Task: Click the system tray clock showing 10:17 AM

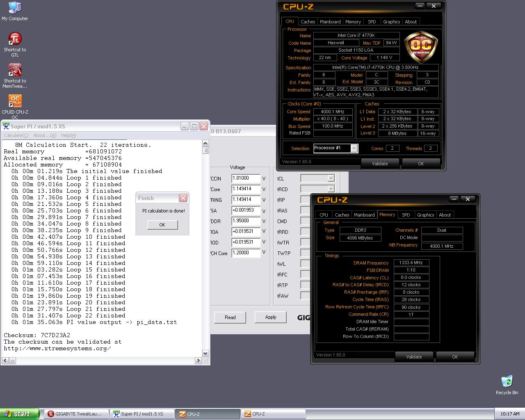Action: 510,414
